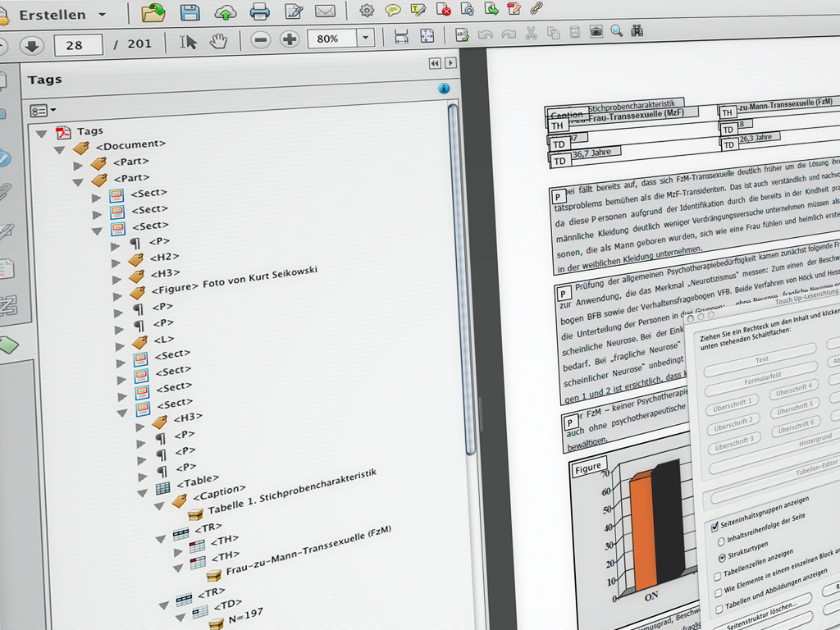Click the Figure tag label on chart
The width and height of the screenshot is (840, 630).
coord(587,467)
